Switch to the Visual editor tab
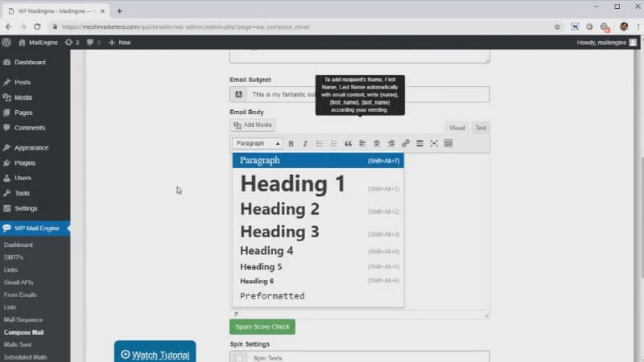The width and height of the screenshot is (644, 362). pos(456,128)
